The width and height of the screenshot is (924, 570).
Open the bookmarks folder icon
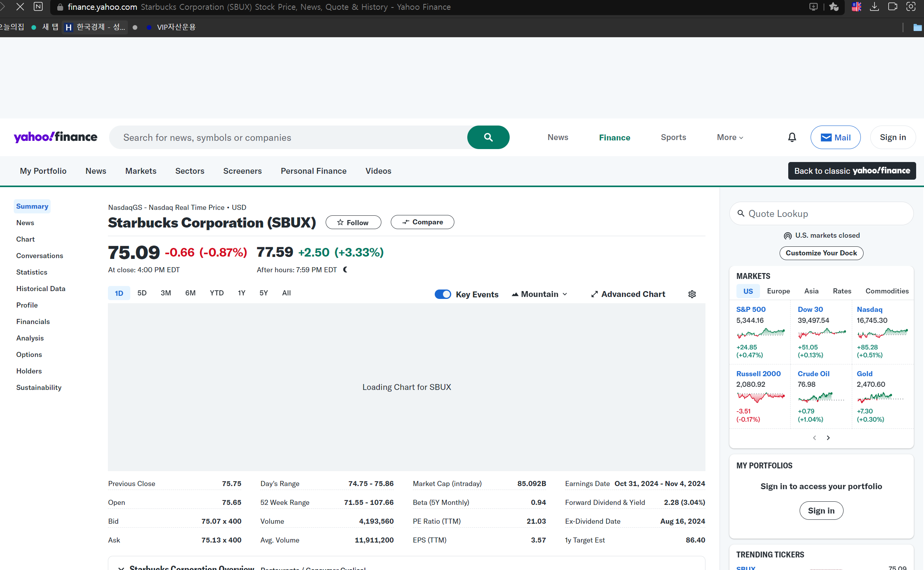(x=917, y=27)
